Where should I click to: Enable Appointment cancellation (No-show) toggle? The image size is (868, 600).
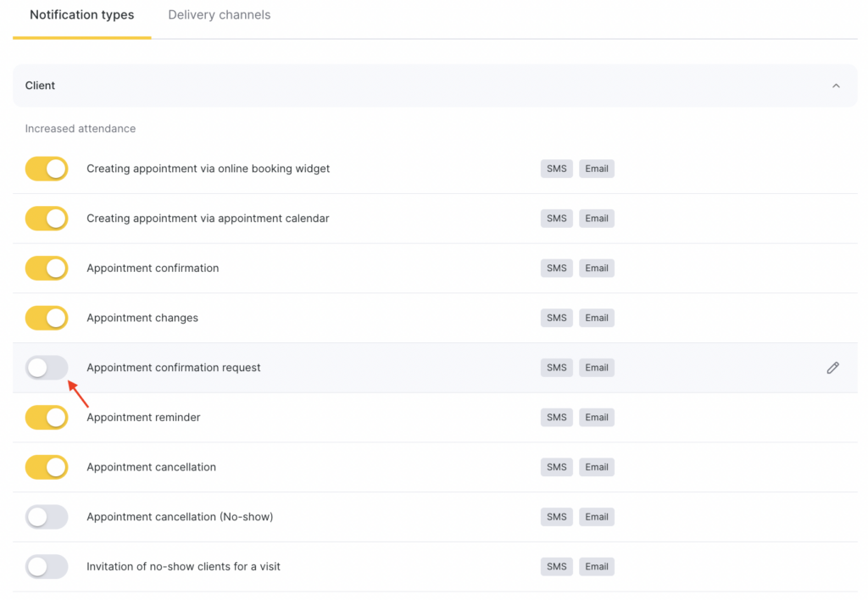click(47, 517)
